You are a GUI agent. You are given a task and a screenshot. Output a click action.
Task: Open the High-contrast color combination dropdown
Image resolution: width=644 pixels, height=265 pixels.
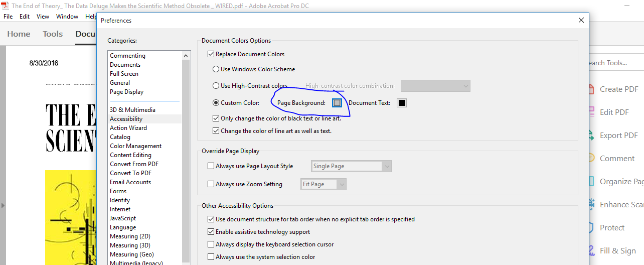435,86
